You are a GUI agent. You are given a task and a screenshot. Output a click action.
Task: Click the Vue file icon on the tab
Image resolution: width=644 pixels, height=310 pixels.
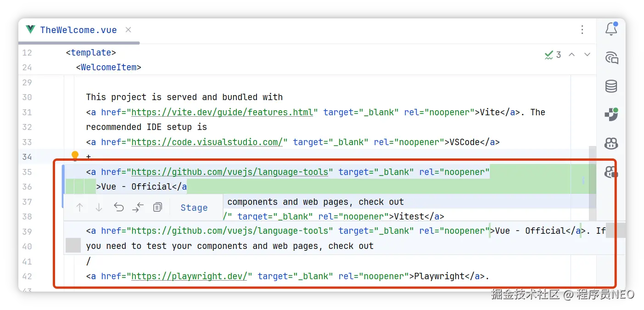[30, 30]
